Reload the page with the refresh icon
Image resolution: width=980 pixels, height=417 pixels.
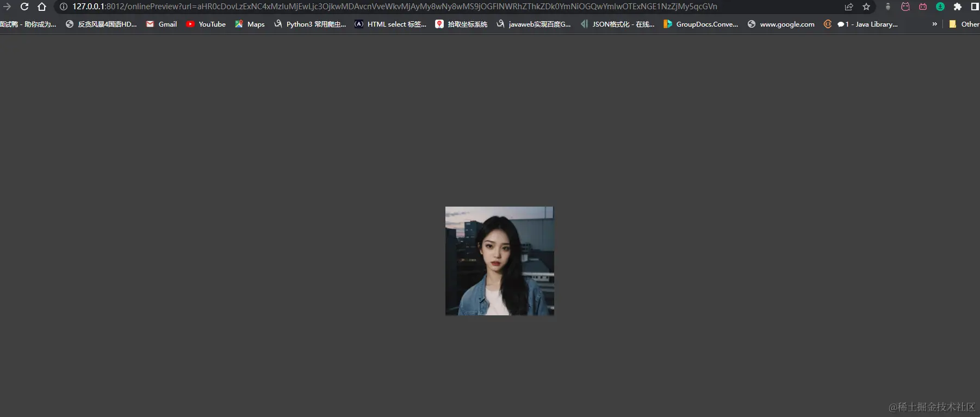pos(24,7)
